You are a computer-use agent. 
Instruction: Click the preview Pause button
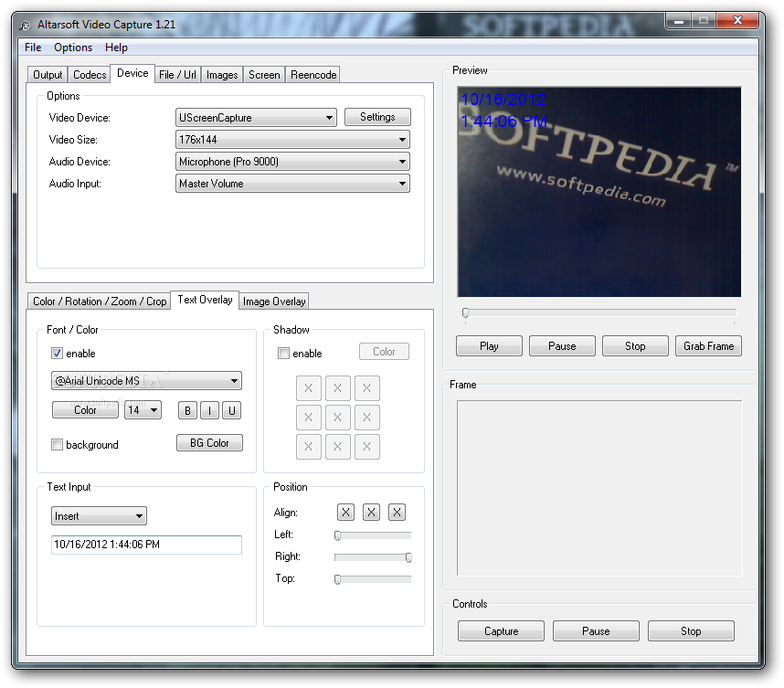(562, 346)
